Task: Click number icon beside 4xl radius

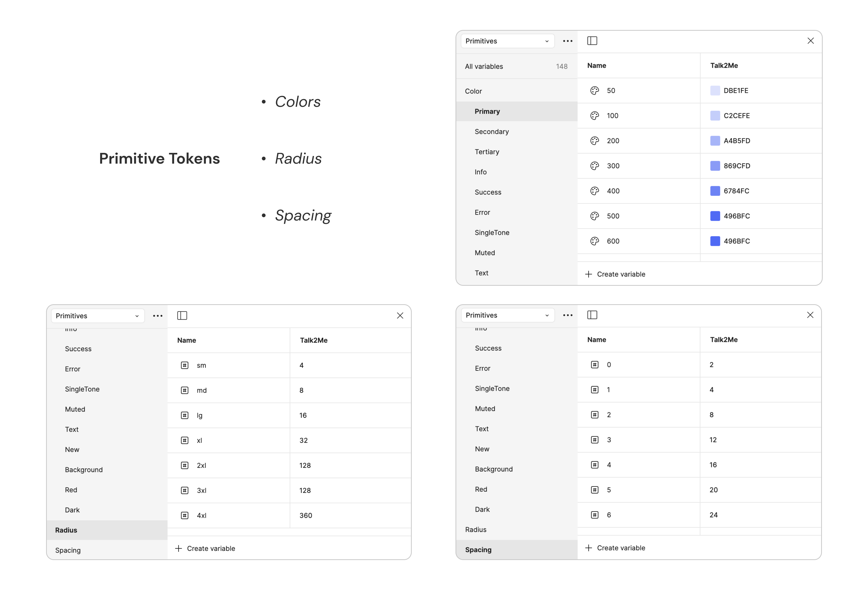Action: tap(185, 515)
